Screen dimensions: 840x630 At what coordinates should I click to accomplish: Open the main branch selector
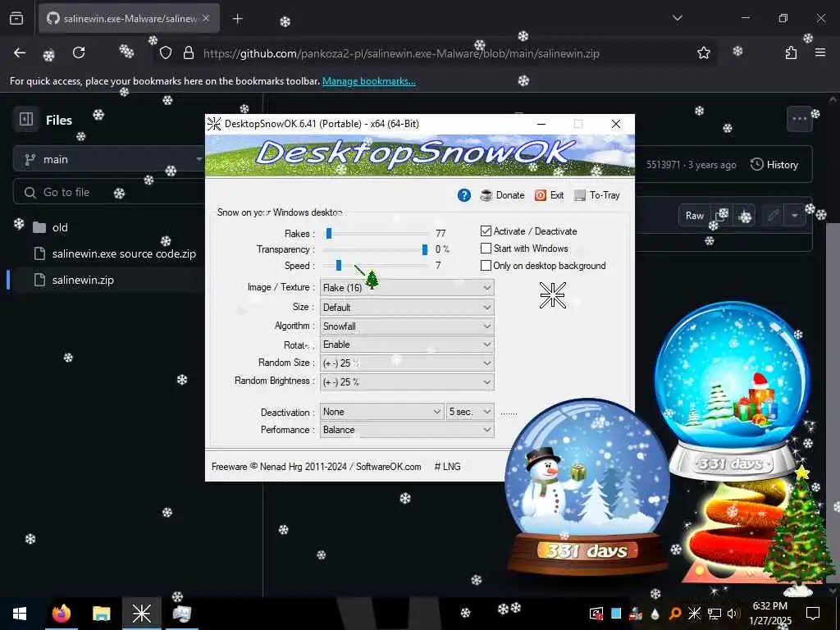click(x=110, y=159)
